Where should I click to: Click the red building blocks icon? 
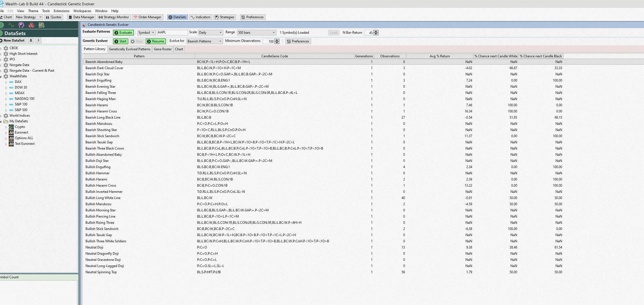click(31, 25)
